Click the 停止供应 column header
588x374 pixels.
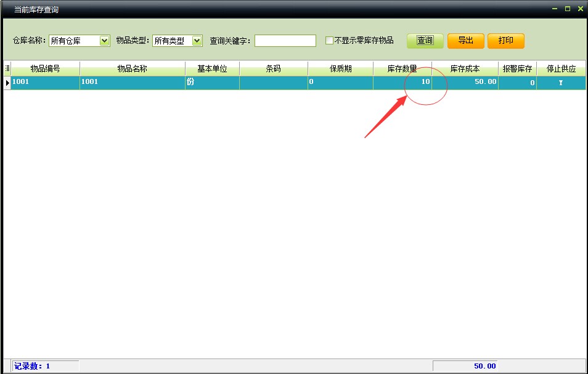[x=561, y=69]
